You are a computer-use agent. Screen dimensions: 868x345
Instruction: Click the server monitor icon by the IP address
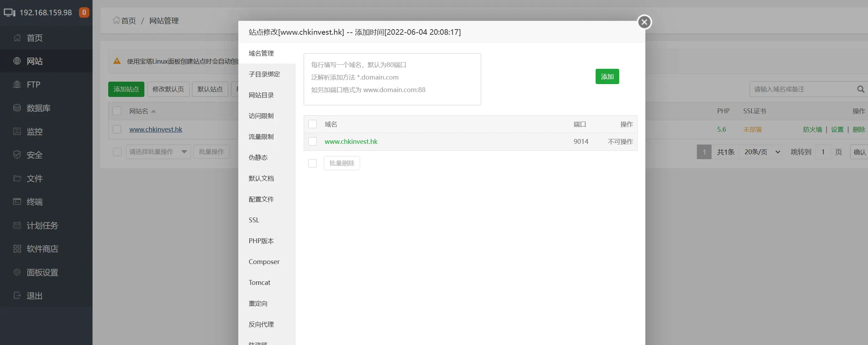click(9, 13)
